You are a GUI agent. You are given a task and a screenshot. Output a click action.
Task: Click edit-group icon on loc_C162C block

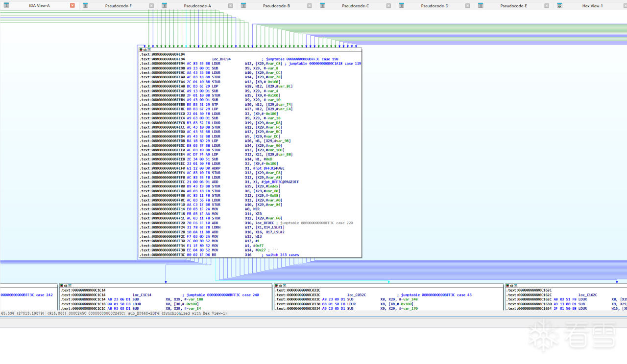point(512,285)
